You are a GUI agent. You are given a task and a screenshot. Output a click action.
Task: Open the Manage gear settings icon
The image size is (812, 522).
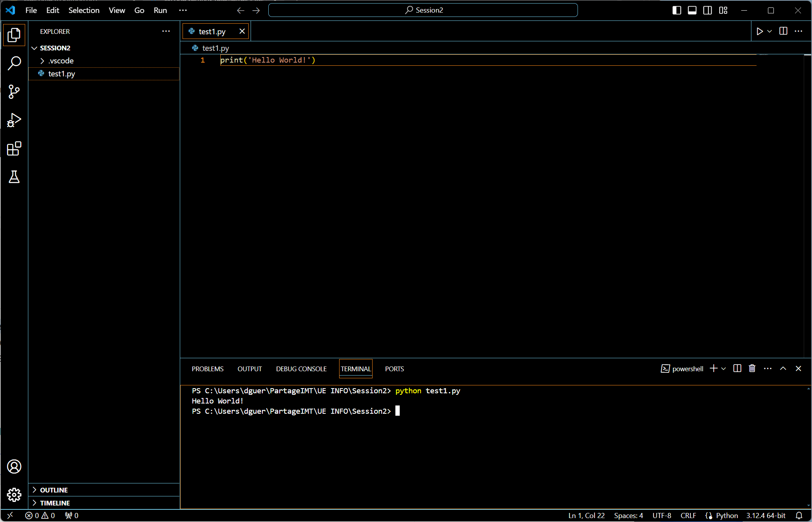(x=14, y=495)
